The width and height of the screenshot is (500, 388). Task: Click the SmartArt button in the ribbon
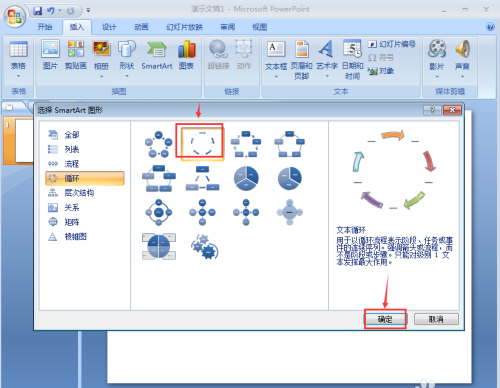(157, 56)
